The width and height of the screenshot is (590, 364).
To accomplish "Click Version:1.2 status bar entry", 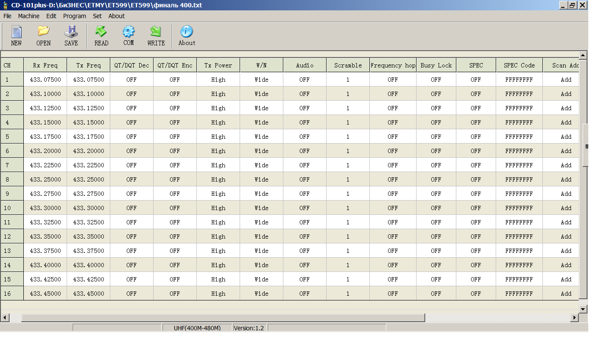I will 249,328.
